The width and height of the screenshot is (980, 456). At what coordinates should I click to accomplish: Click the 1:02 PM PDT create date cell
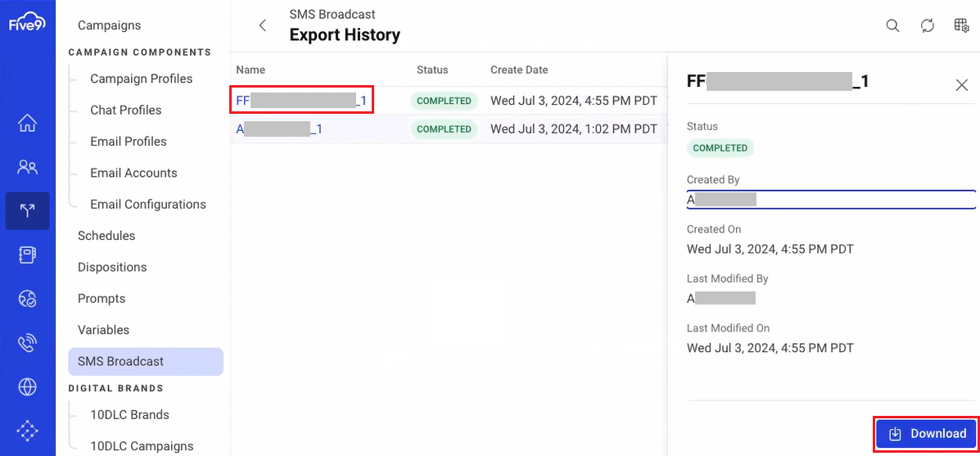574,129
